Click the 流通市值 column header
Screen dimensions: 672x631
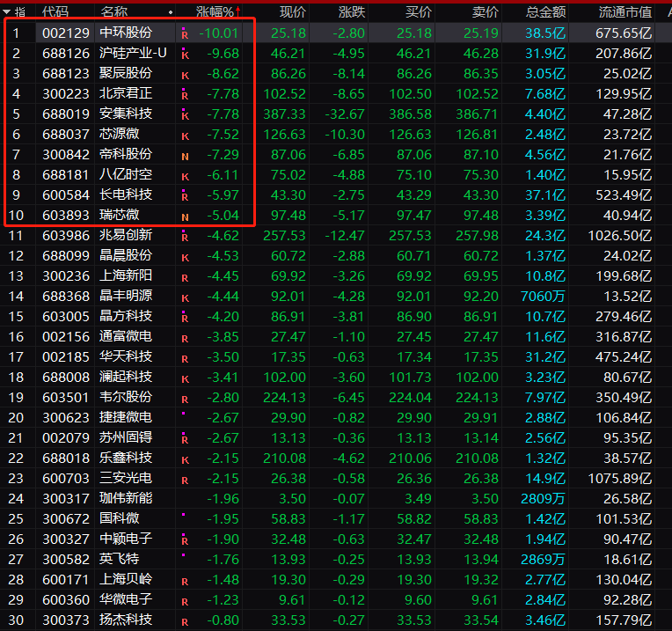coord(625,12)
